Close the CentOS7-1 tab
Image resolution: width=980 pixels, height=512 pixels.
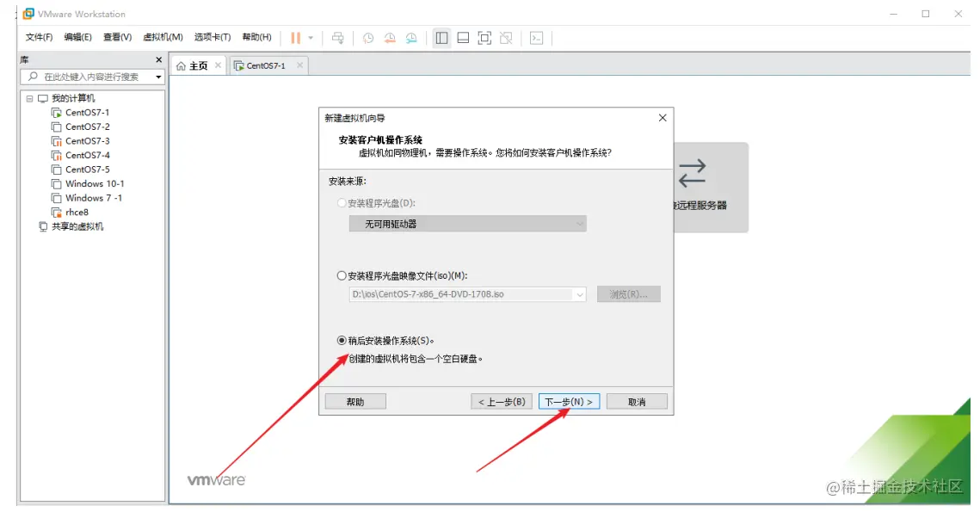coord(300,65)
